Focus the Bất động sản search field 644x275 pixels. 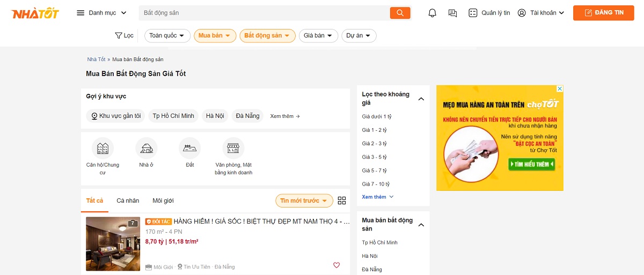click(264, 13)
